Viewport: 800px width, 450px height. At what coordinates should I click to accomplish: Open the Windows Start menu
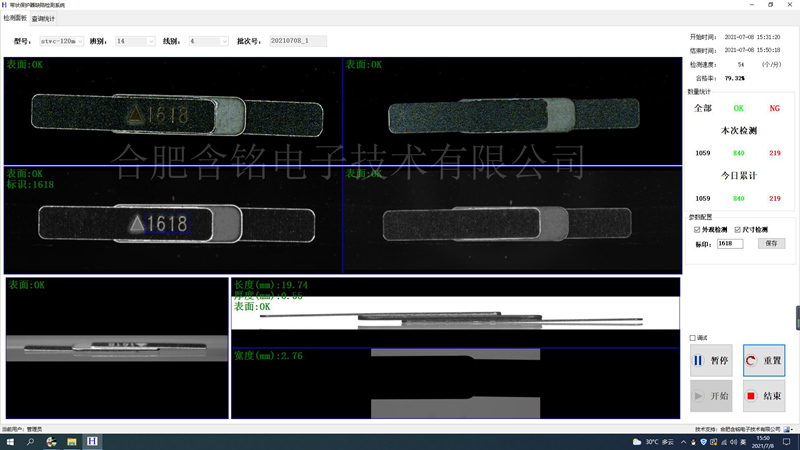point(10,442)
